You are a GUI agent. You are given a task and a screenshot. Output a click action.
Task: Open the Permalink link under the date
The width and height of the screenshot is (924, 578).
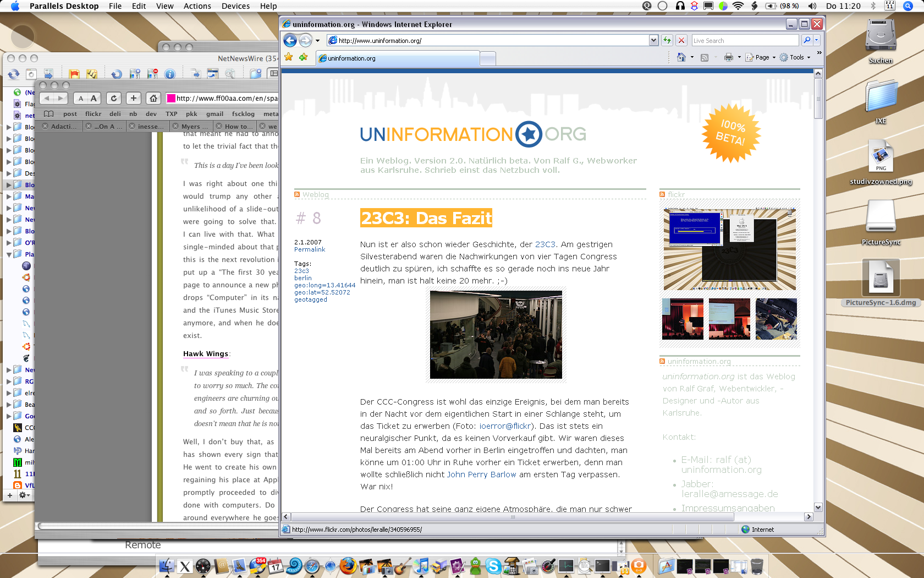(310, 249)
